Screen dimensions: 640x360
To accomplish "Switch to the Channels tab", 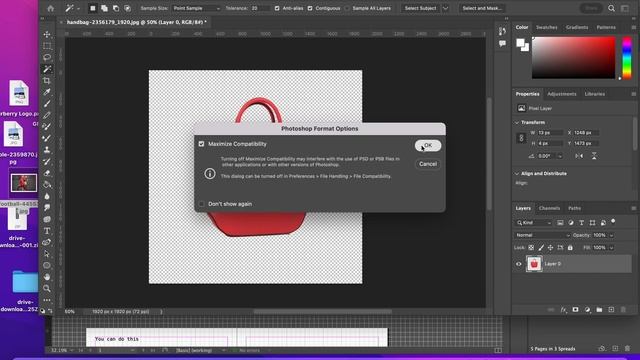I will [549, 208].
